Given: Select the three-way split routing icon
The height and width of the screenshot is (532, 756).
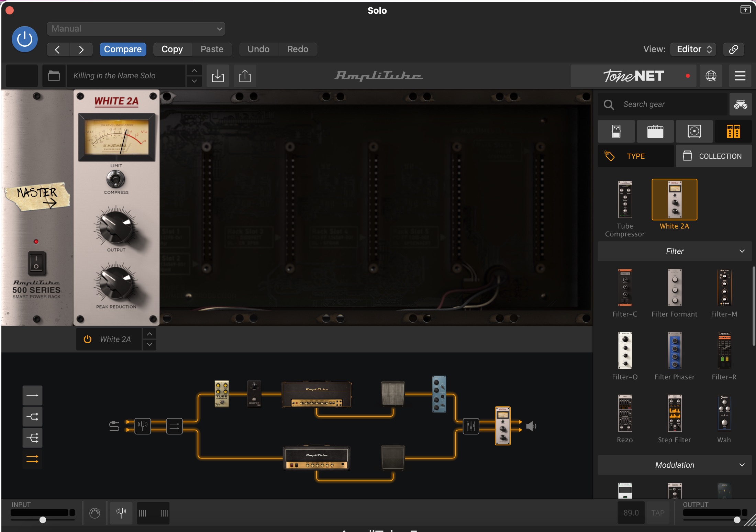Looking at the screenshot, I should [x=32, y=438].
